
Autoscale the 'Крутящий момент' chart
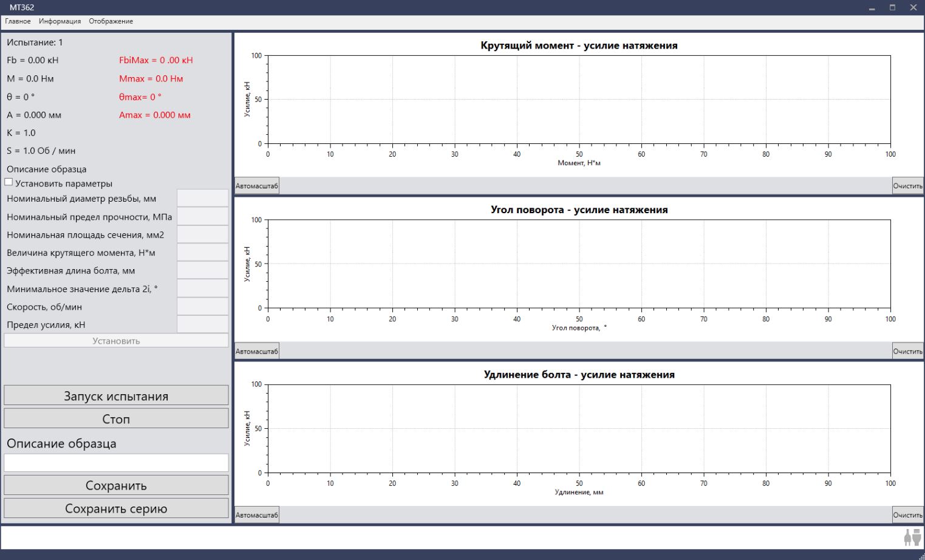coord(257,186)
